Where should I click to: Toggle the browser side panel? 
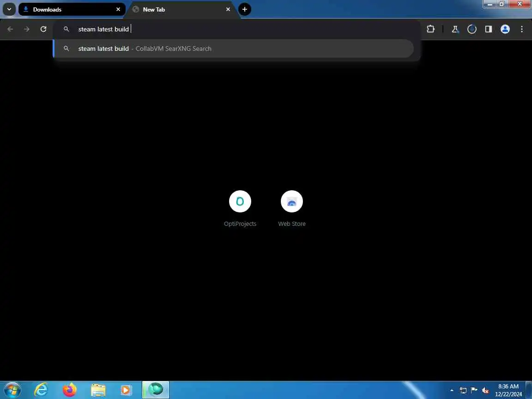488,29
